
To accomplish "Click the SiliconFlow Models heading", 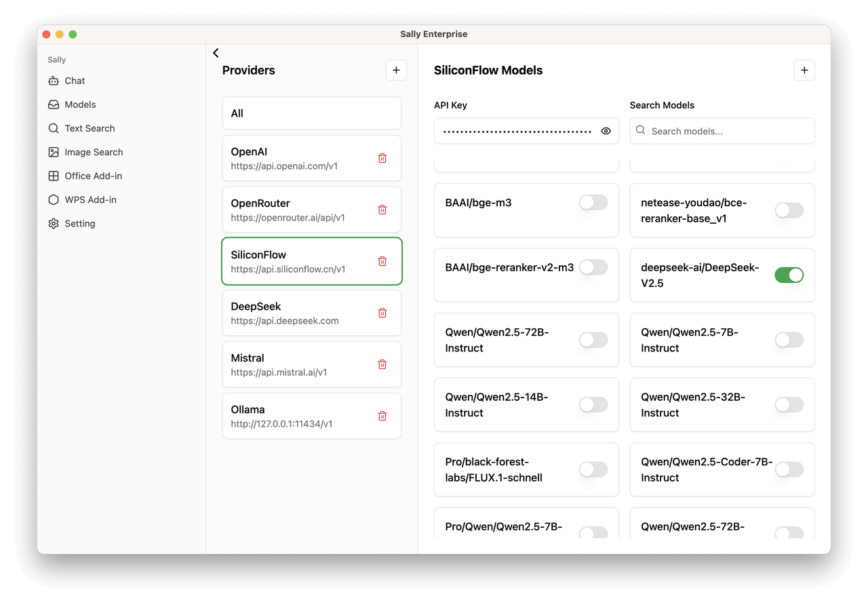I will point(488,70).
